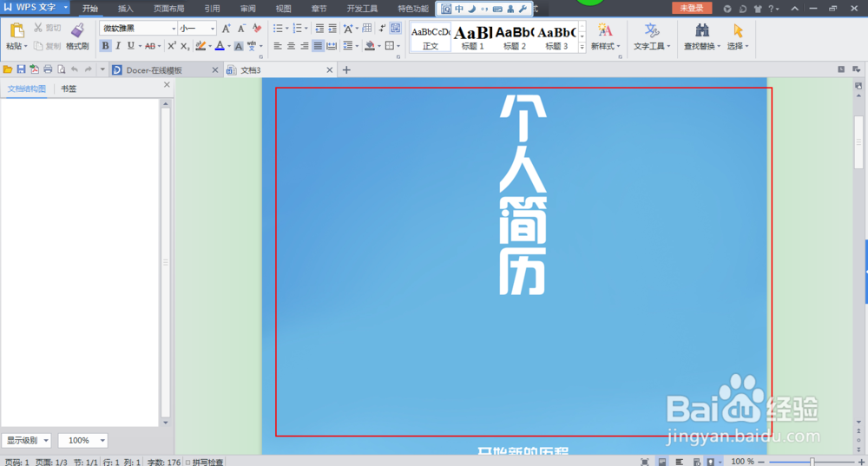Increase font size with the A+ icon
Screen dimensions: 868x466
[226, 29]
